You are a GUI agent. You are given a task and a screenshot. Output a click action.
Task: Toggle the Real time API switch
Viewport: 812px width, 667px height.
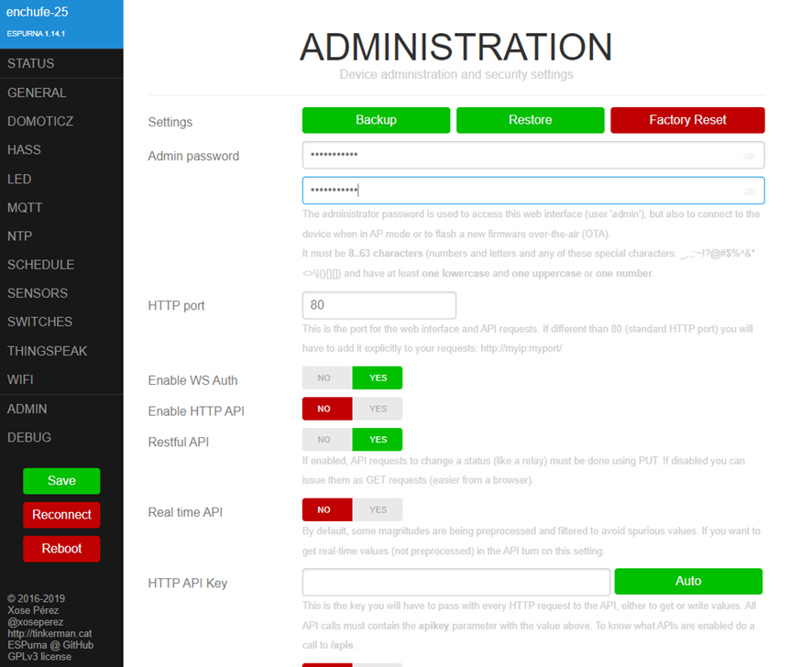(352, 509)
